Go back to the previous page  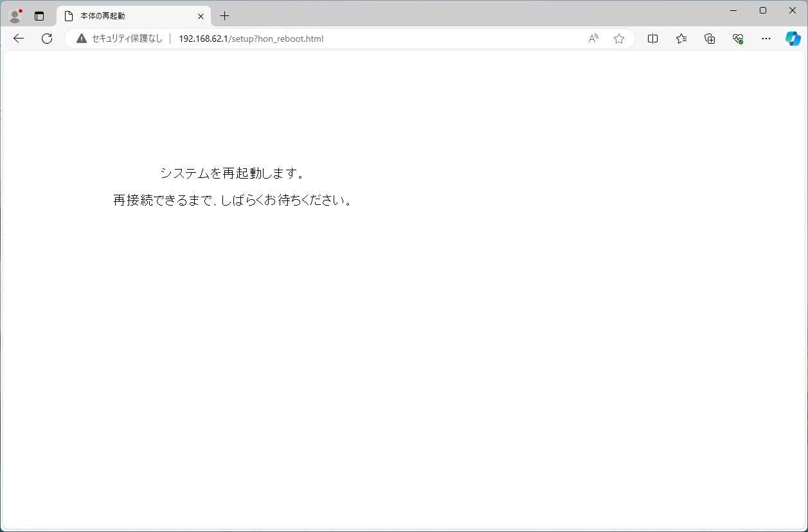19,39
